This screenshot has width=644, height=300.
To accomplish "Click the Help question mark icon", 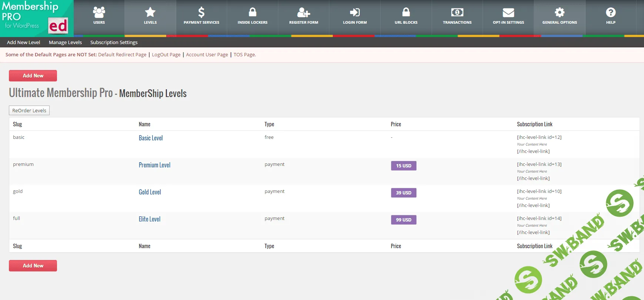I will [611, 13].
